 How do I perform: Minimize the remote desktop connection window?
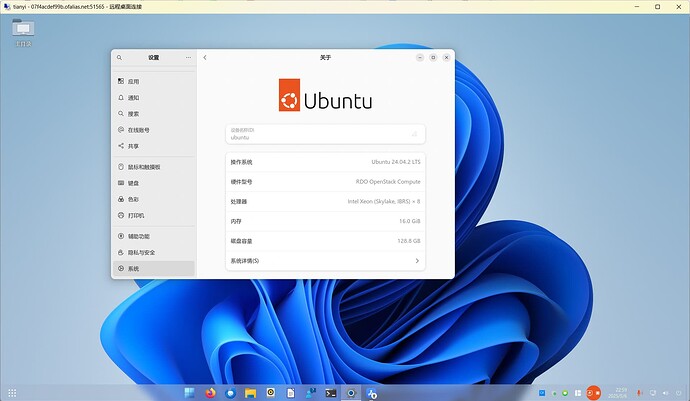637,7
